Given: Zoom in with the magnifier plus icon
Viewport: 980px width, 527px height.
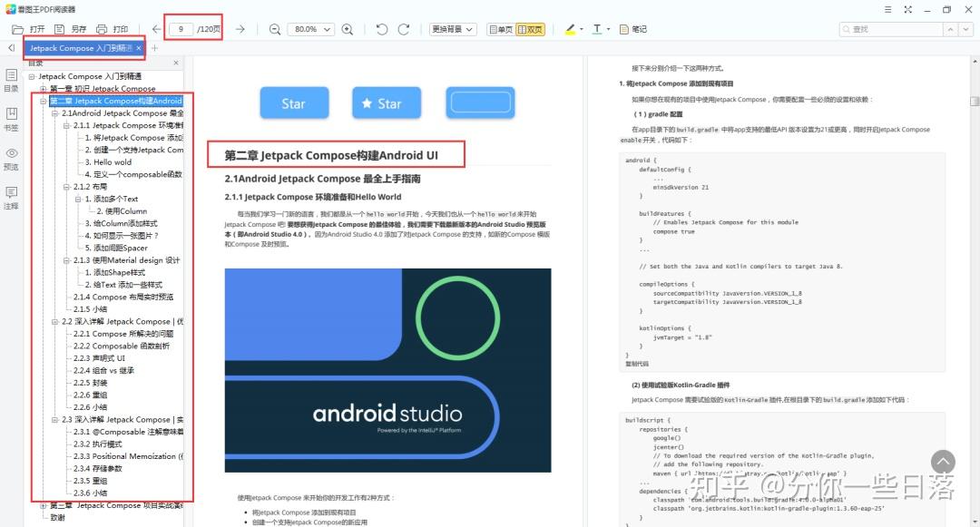Looking at the screenshot, I should (x=348, y=28).
